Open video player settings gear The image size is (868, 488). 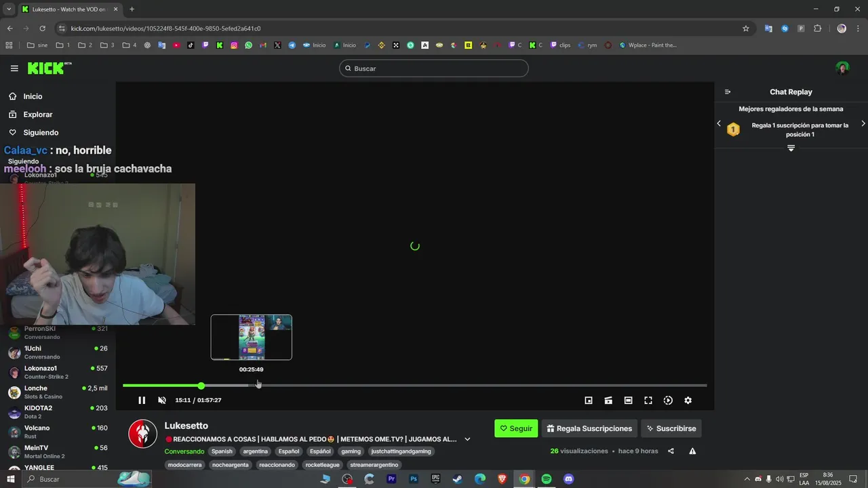(x=688, y=401)
